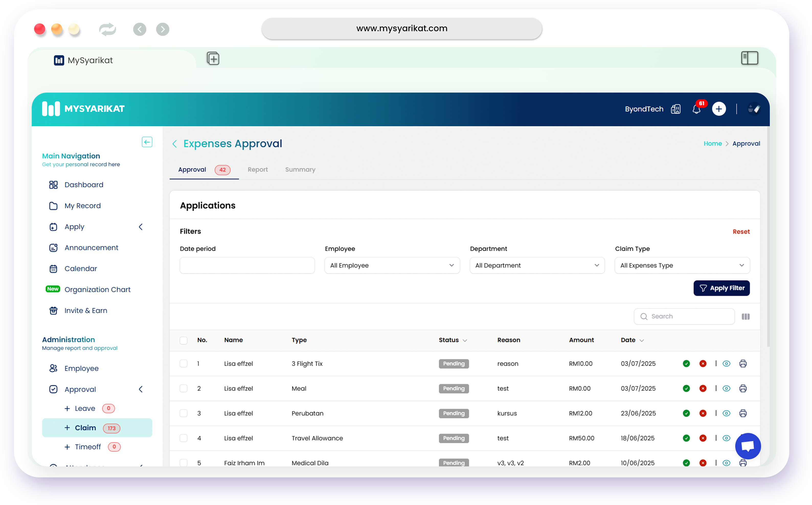
Task: Sort by Date column arrow
Action: click(x=641, y=340)
